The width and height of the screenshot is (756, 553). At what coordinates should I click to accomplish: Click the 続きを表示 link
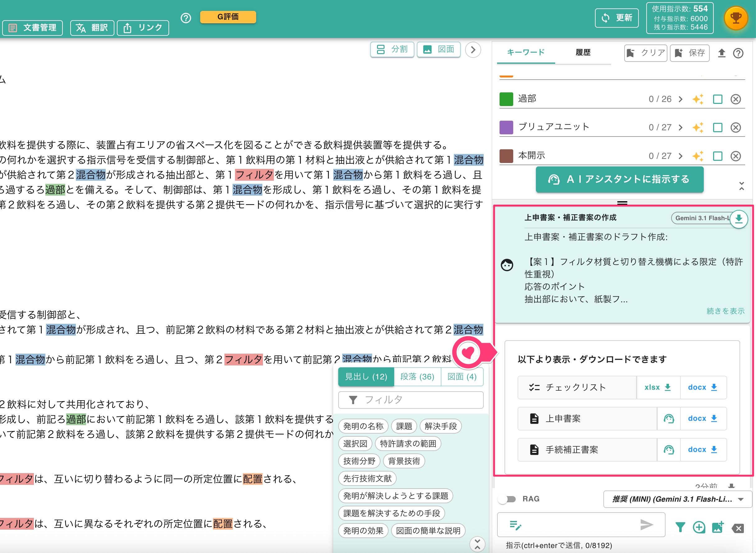coord(726,311)
